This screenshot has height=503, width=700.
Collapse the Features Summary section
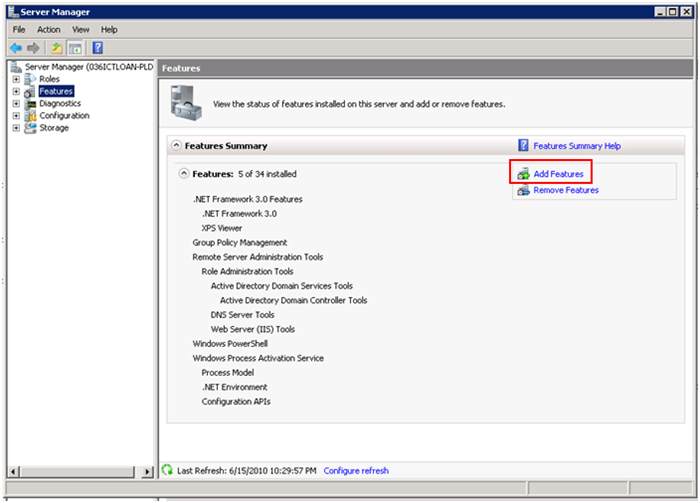click(176, 145)
